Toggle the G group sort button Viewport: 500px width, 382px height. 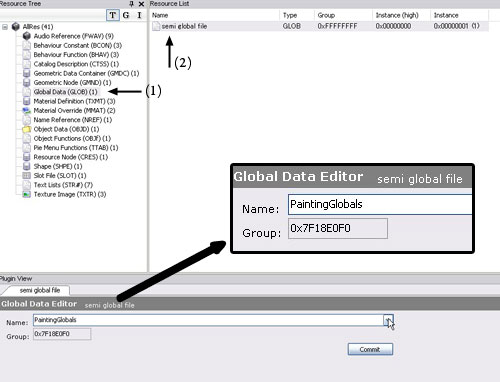(126, 15)
